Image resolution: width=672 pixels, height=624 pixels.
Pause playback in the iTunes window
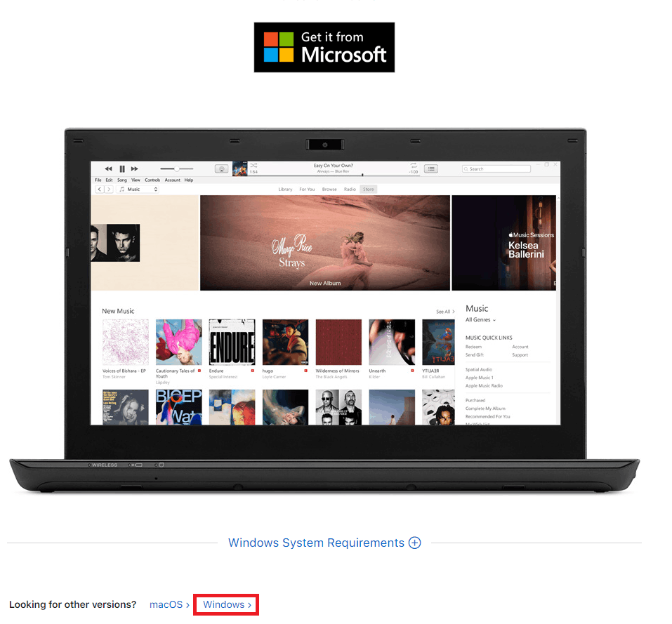tap(122, 168)
